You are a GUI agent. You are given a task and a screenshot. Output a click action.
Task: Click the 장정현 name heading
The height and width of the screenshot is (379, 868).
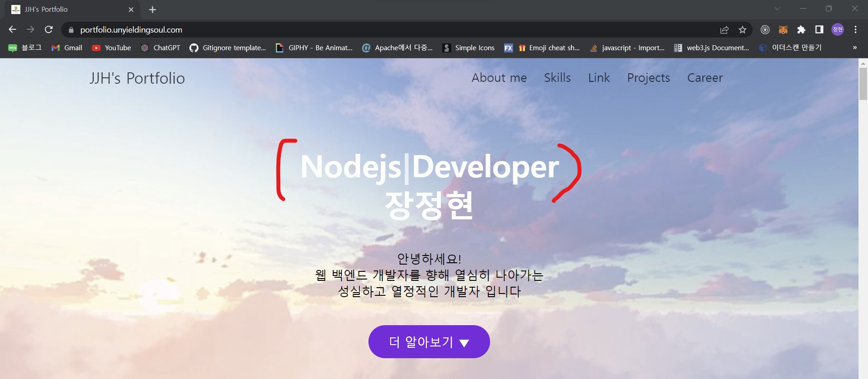pyautogui.click(x=429, y=205)
